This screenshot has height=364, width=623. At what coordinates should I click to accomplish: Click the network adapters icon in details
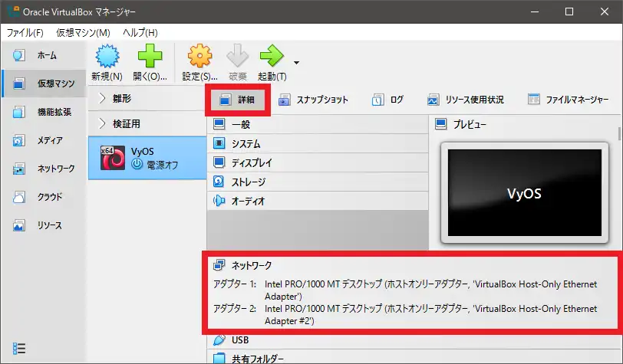(x=219, y=265)
